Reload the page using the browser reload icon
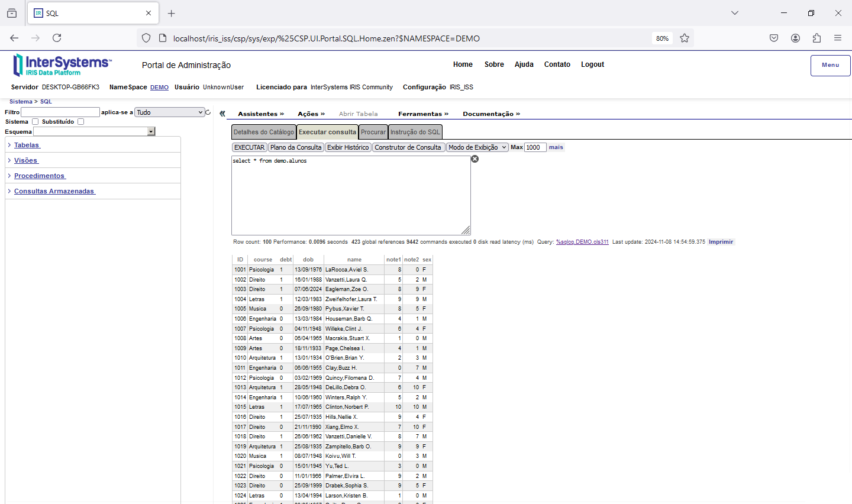 point(57,38)
